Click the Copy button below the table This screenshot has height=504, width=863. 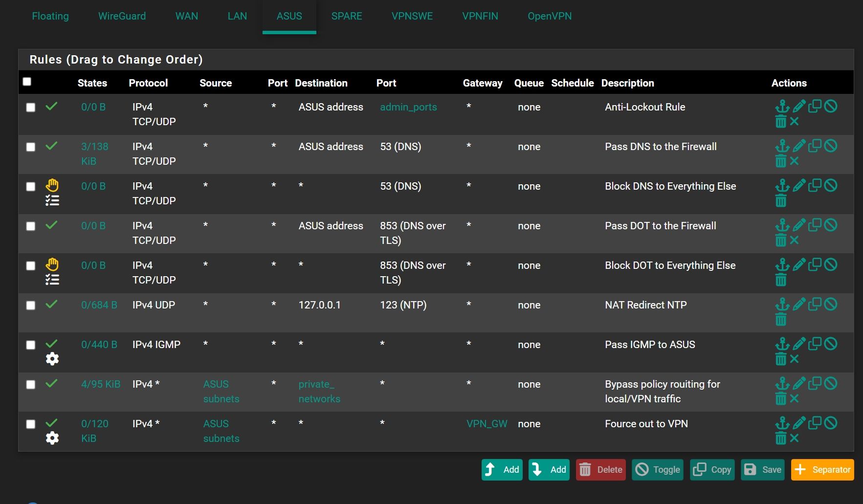[x=712, y=470]
